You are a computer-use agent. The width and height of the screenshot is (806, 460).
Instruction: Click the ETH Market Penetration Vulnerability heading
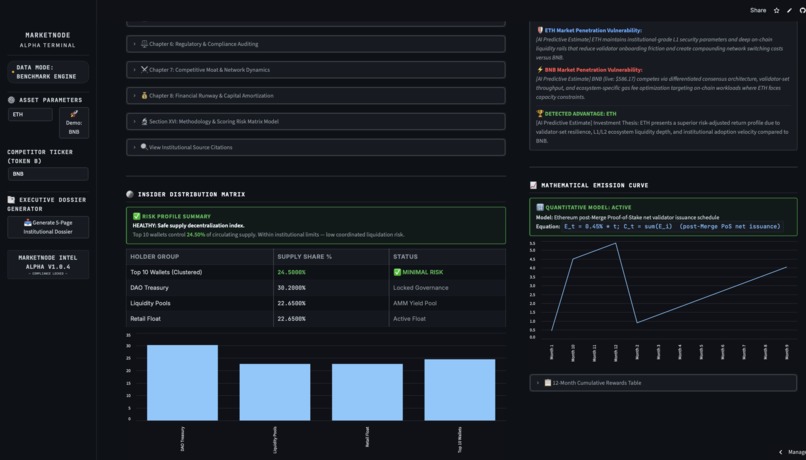(x=593, y=30)
